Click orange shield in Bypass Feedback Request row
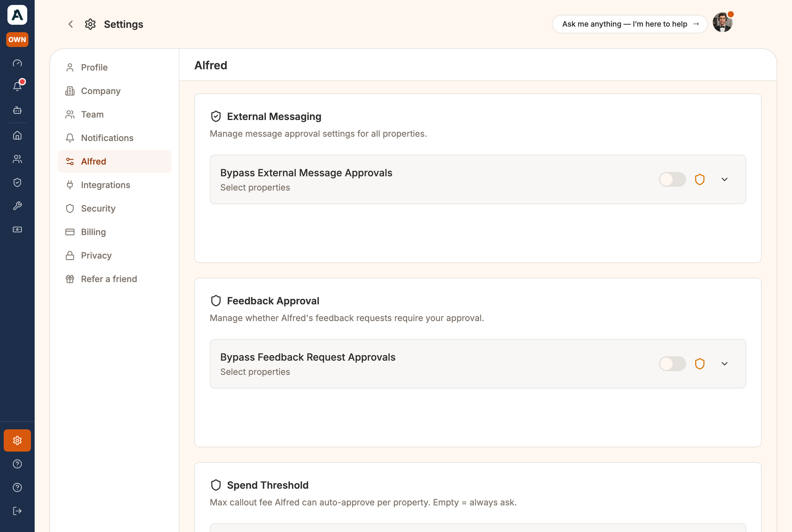The width and height of the screenshot is (792, 532). click(700, 364)
